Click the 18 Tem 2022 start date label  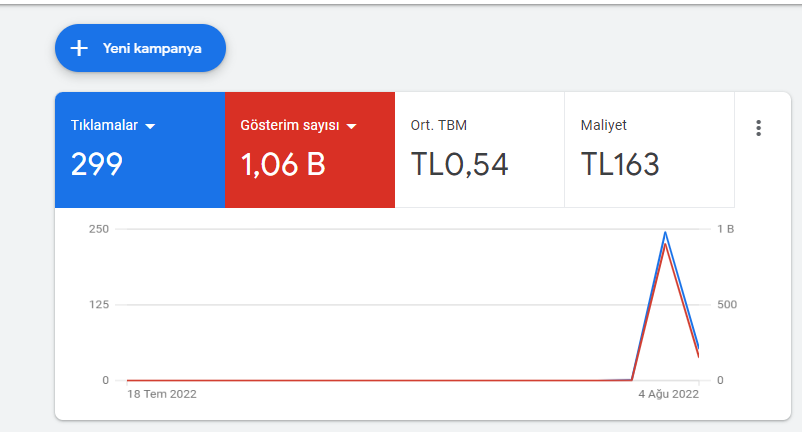162,394
